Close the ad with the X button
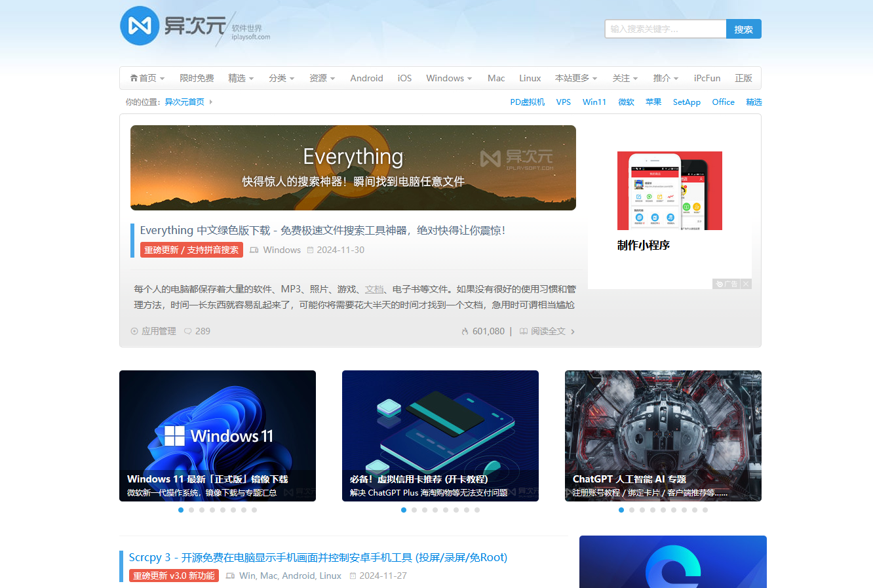 (746, 284)
